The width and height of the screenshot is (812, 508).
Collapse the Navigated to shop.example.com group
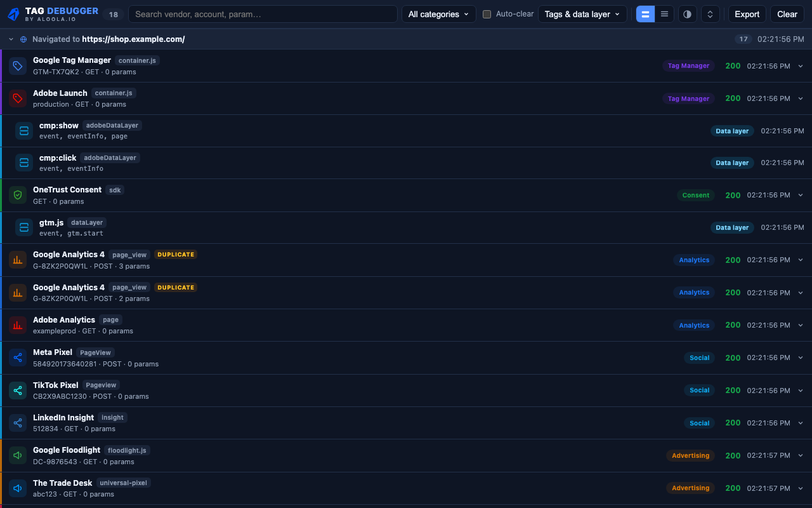pos(11,39)
